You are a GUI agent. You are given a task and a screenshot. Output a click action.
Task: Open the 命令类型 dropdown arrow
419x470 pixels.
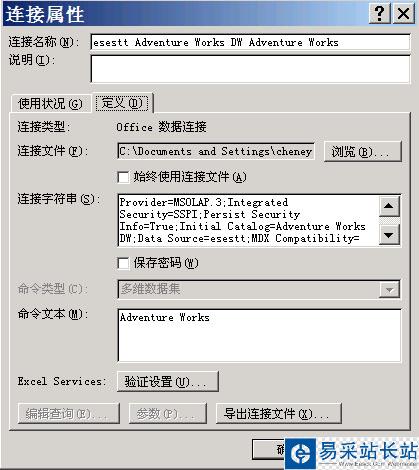click(389, 289)
